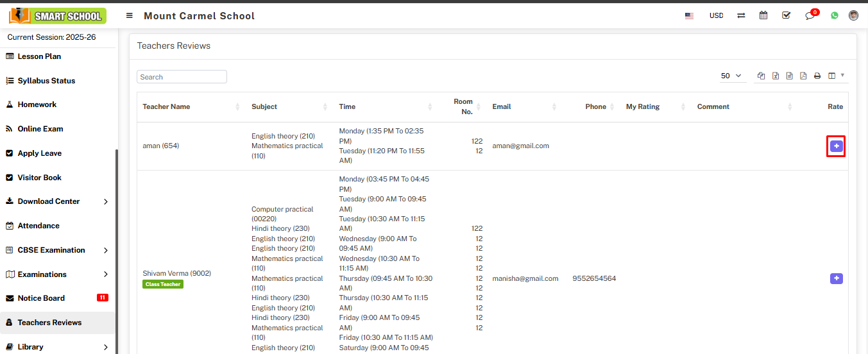Open the calendar icon in top bar

click(763, 15)
